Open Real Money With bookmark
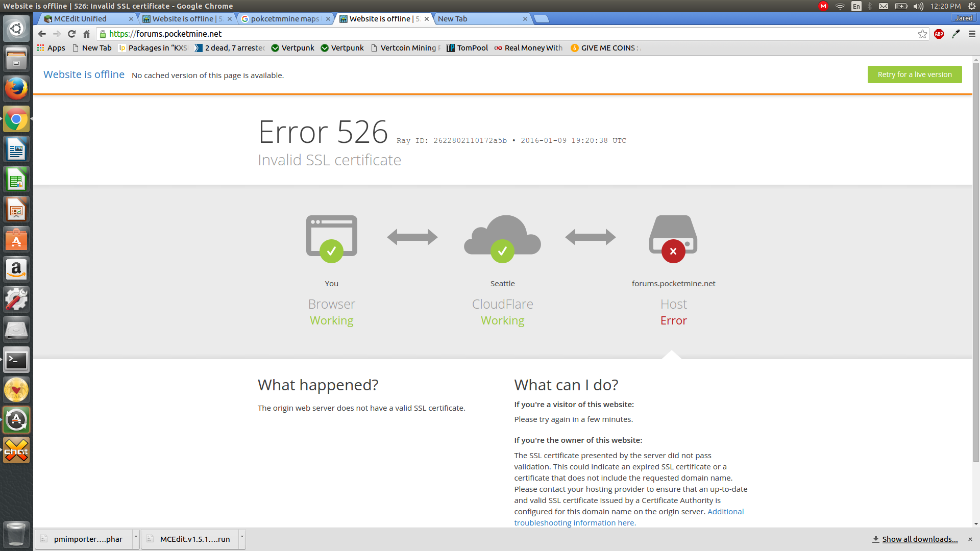This screenshot has height=551, width=980. (528, 48)
